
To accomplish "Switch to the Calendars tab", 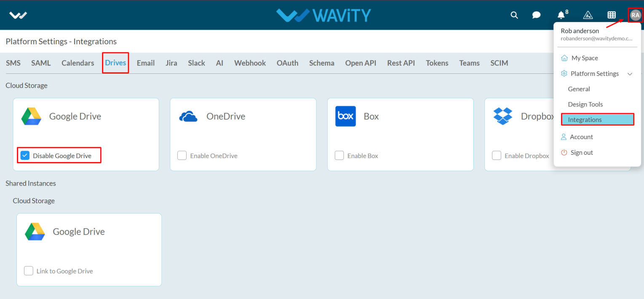I will [78, 63].
